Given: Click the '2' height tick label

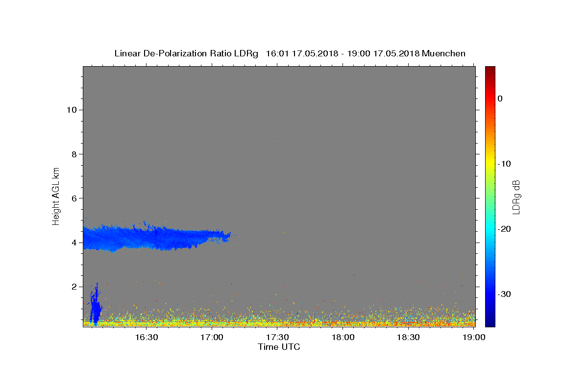Looking at the screenshot, I should pyautogui.click(x=74, y=287).
